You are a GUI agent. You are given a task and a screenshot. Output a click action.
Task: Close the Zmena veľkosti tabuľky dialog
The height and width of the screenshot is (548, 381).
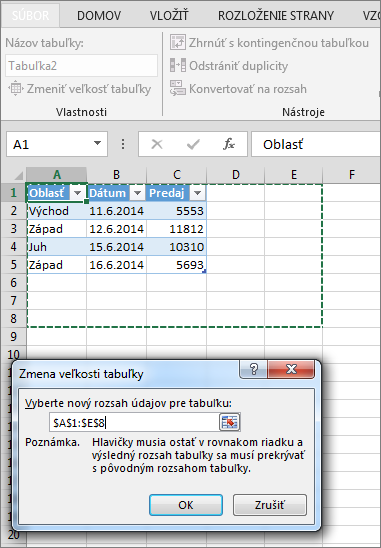291,369
